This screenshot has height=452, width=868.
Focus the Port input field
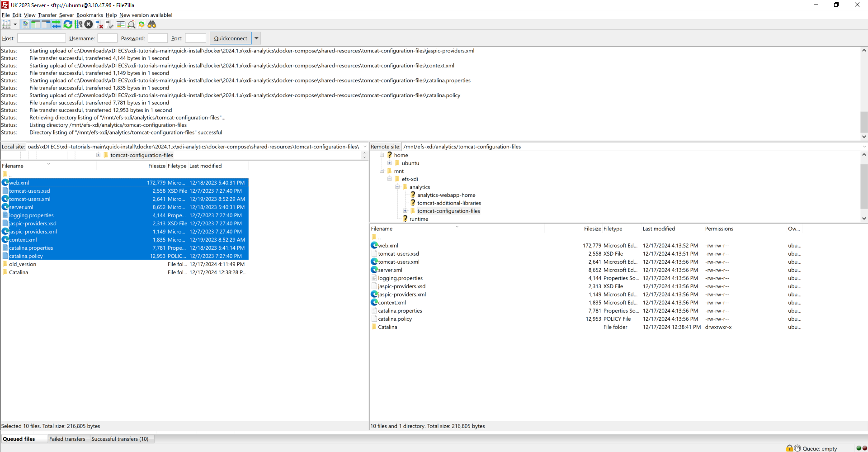(x=196, y=38)
